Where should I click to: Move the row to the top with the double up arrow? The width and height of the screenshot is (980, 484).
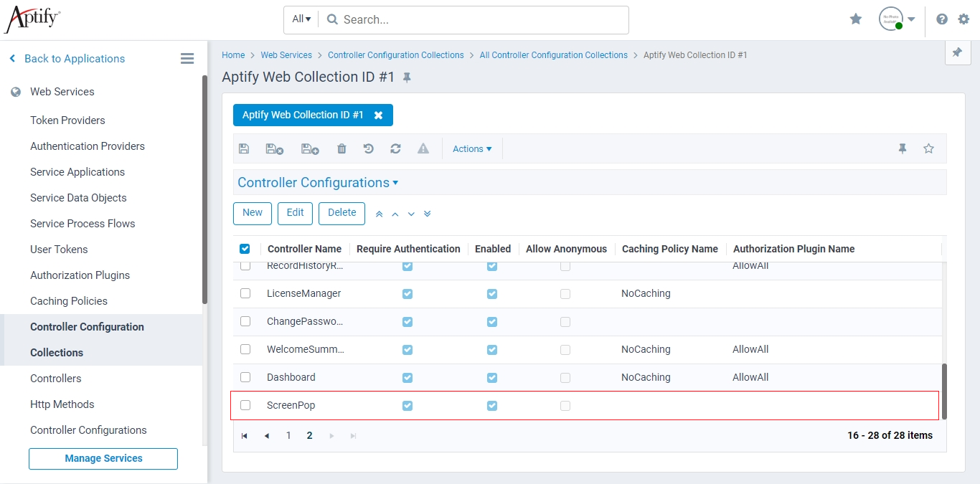point(380,214)
